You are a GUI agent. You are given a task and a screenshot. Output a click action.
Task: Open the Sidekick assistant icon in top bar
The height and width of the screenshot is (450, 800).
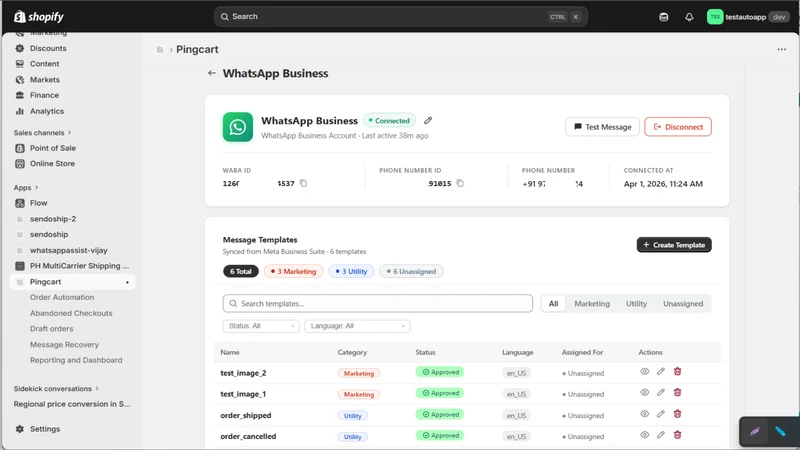[663, 17]
